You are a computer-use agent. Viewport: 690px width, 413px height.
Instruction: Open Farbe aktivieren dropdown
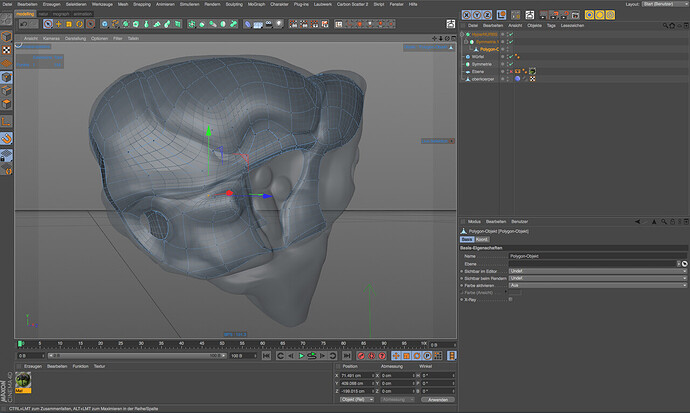coord(598,285)
